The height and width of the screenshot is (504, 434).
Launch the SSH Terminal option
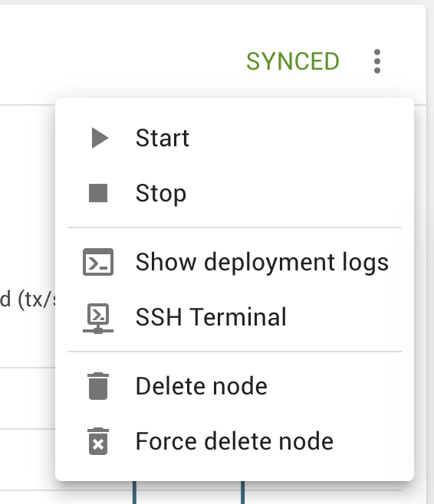[235, 317]
